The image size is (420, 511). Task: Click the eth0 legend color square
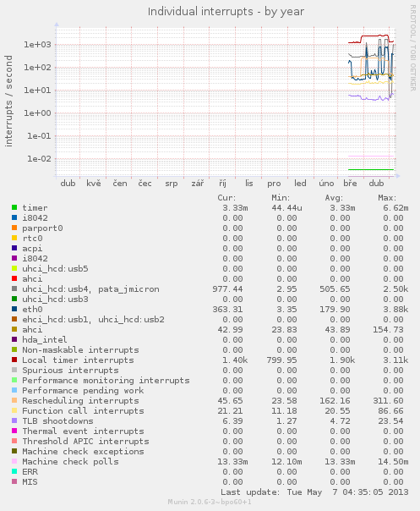14,309
